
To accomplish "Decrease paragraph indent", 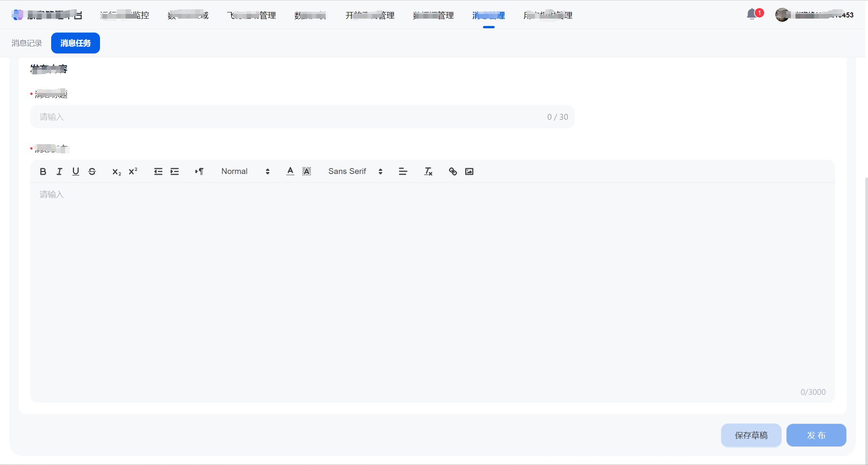I will [158, 171].
